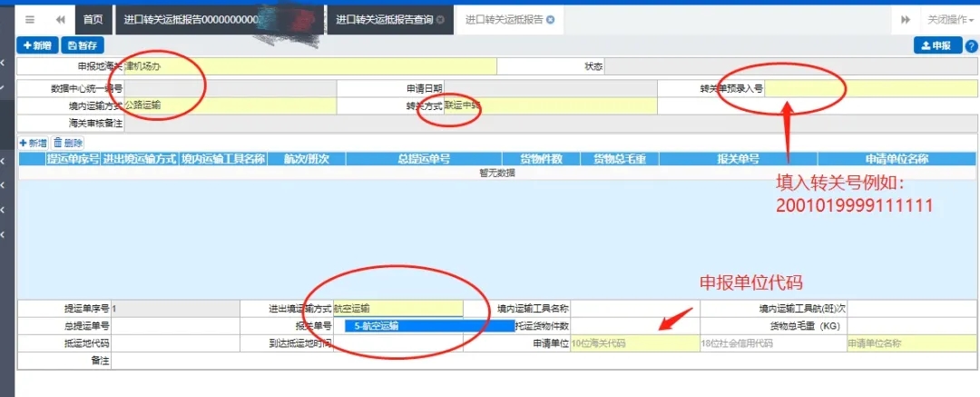
Task: Click the 18位社会信用代码 input field
Action: point(771,343)
